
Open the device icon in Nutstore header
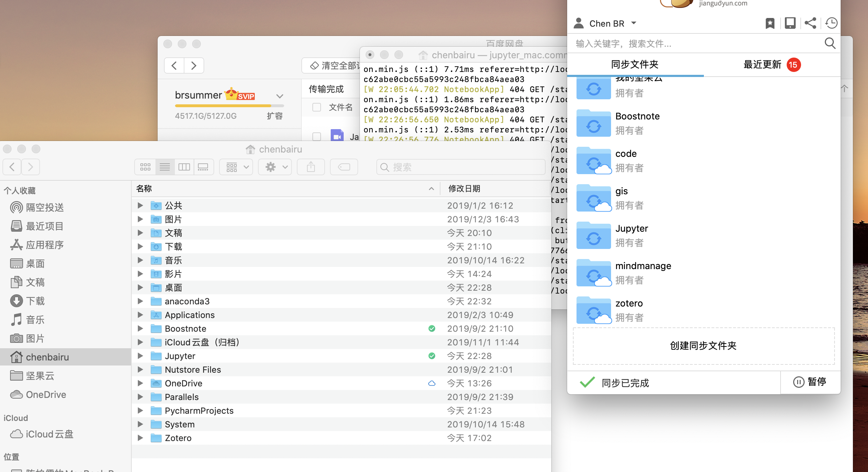click(x=790, y=23)
